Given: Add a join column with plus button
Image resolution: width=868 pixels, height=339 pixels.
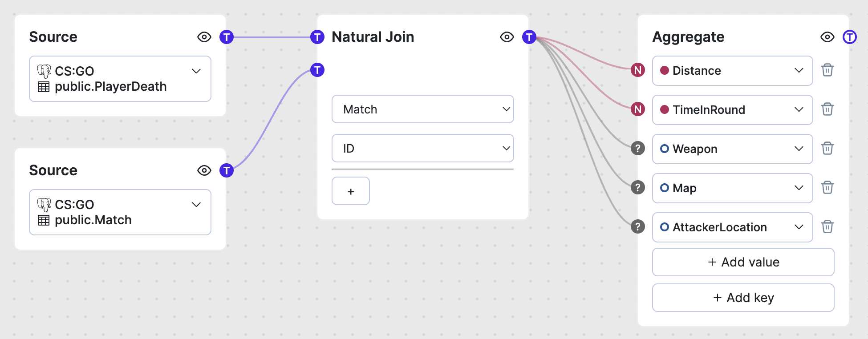Looking at the screenshot, I should pos(351,191).
